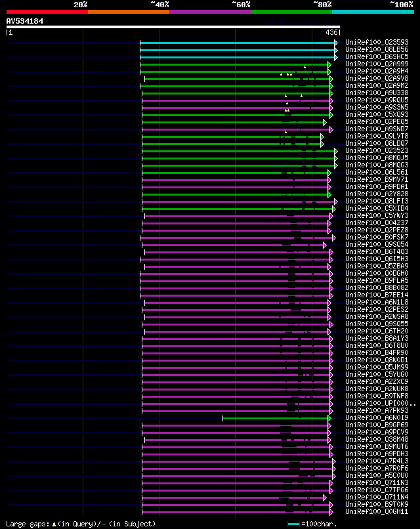Select the UniRef100_A7PK93 hit label
The height and width of the screenshot is (529, 420).
tap(377, 411)
